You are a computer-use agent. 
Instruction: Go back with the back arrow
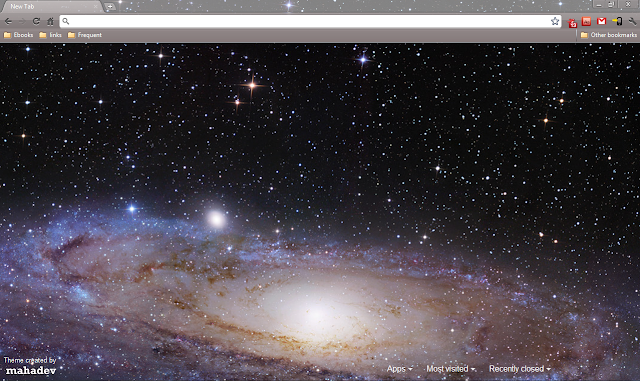point(8,21)
